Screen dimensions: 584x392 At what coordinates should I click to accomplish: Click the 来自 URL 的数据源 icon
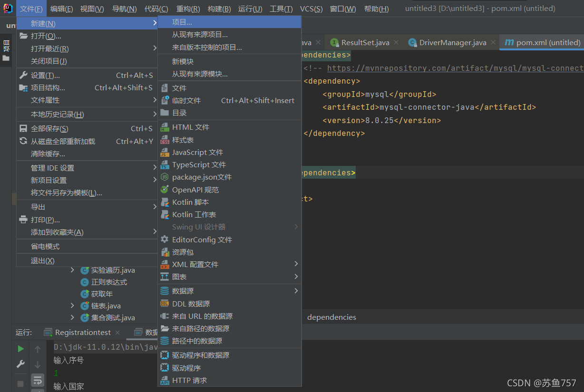pyautogui.click(x=165, y=316)
